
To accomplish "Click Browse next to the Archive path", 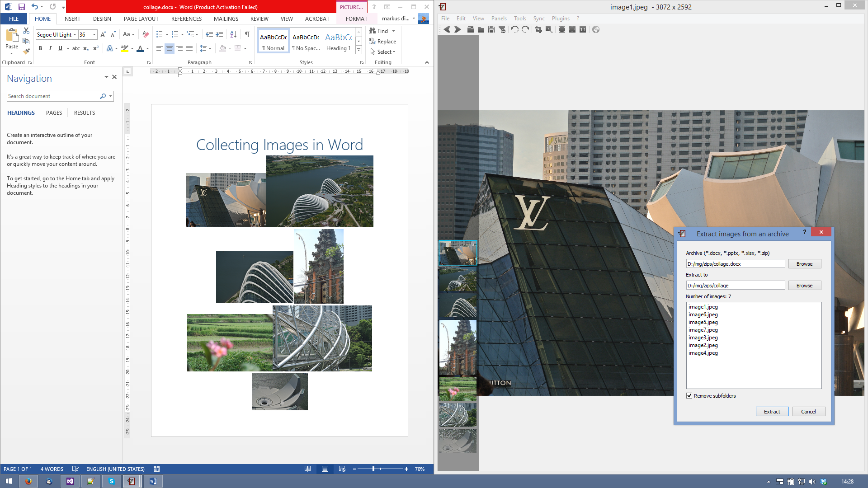I will click(x=805, y=264).
